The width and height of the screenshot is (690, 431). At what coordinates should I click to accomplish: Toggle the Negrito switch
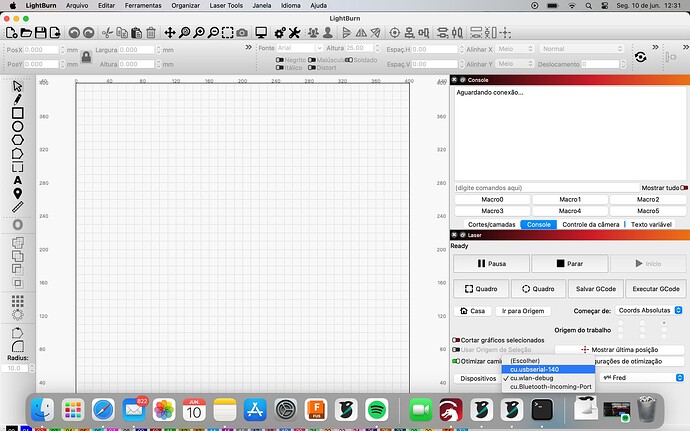click(279, 60)
